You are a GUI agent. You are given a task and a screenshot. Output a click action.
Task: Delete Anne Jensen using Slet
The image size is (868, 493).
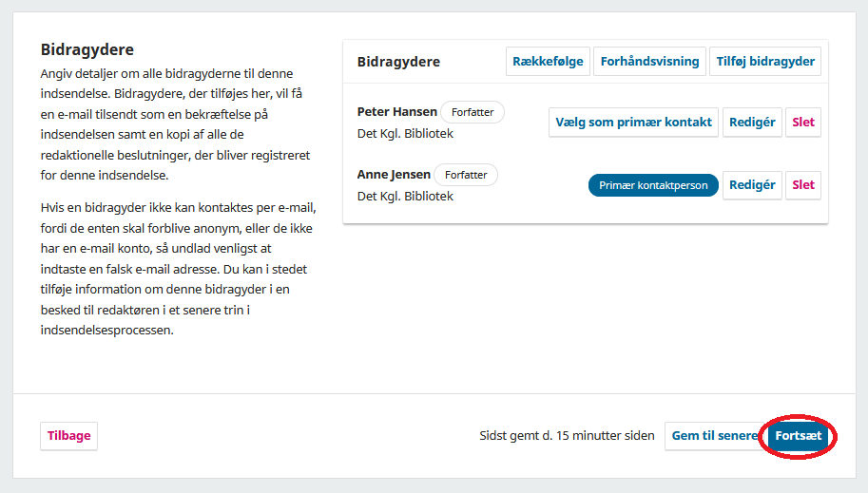pyautogui.click(x=803, y=185)
